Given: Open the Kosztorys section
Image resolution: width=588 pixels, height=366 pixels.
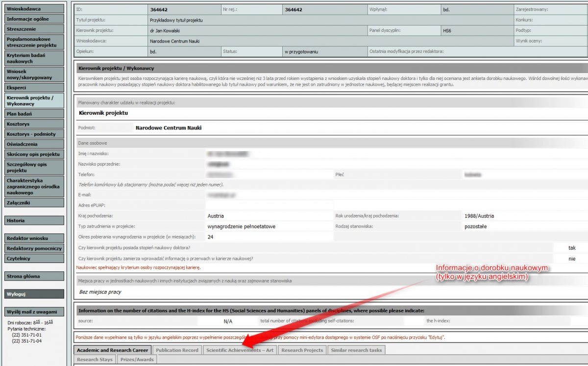Looking at the screenshot, I should click(34, 124).
